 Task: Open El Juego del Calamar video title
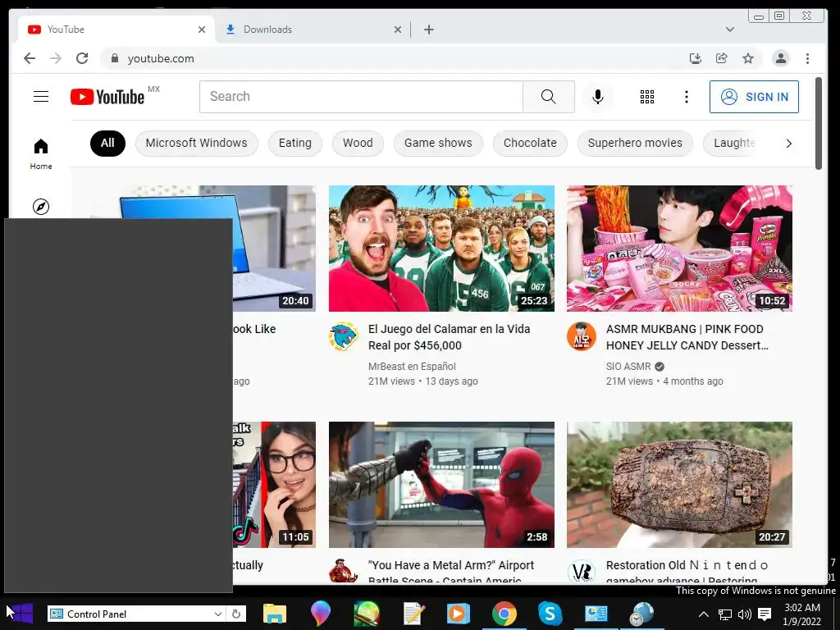click(449, 337)
